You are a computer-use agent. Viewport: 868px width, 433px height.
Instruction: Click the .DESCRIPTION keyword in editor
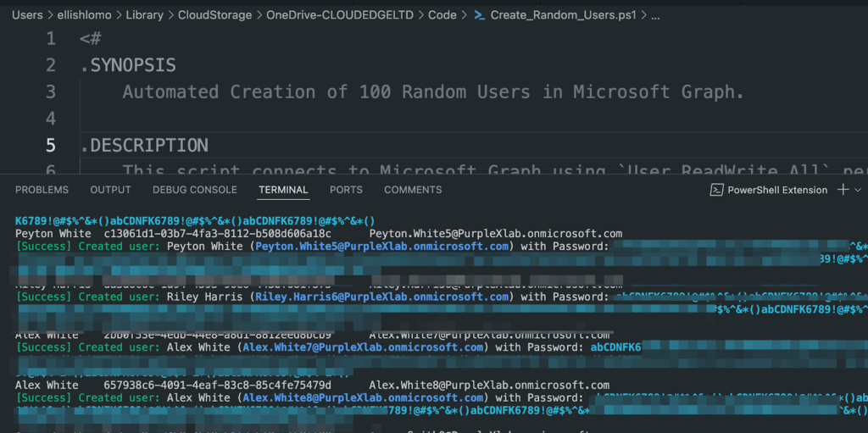(x=144, y=145)
